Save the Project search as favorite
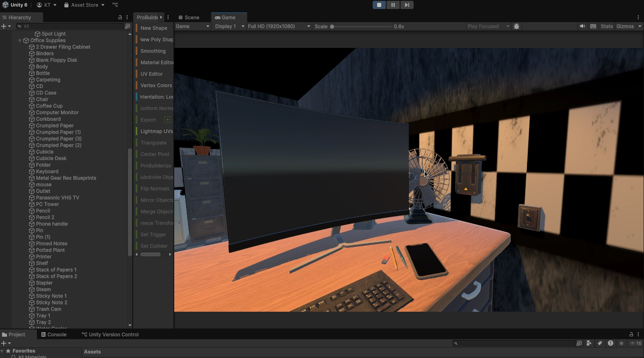The width and height of the screenshot is (644, 358). coord(621,343)
